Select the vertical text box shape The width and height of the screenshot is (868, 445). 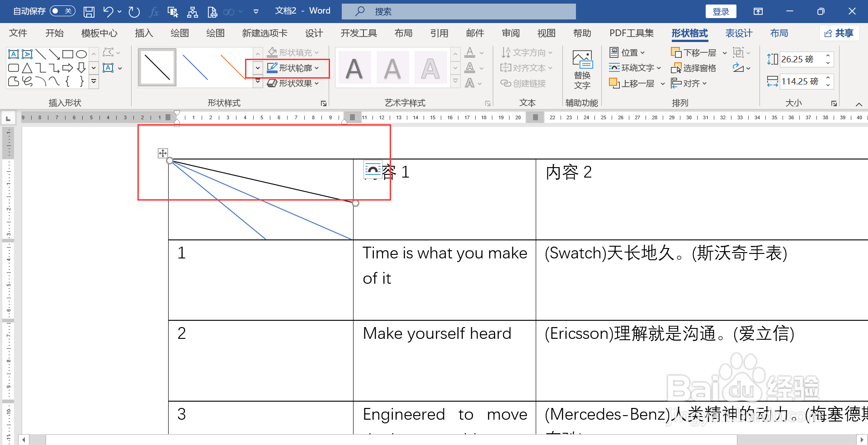coord(27,54)
